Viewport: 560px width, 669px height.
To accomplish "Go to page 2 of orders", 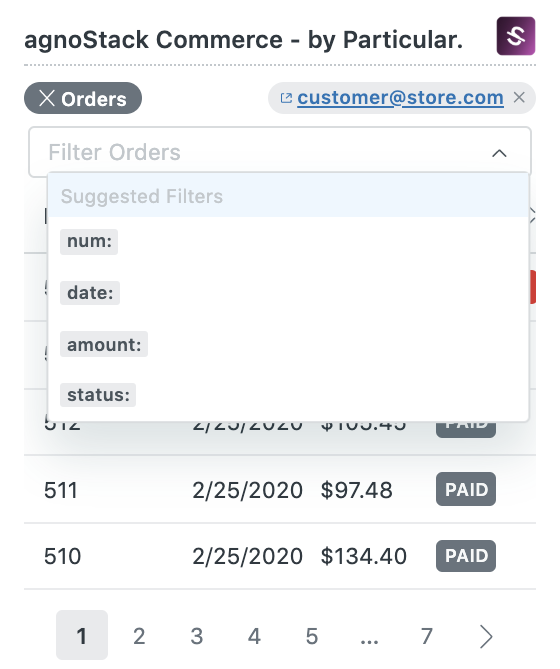I will [139, 636].
